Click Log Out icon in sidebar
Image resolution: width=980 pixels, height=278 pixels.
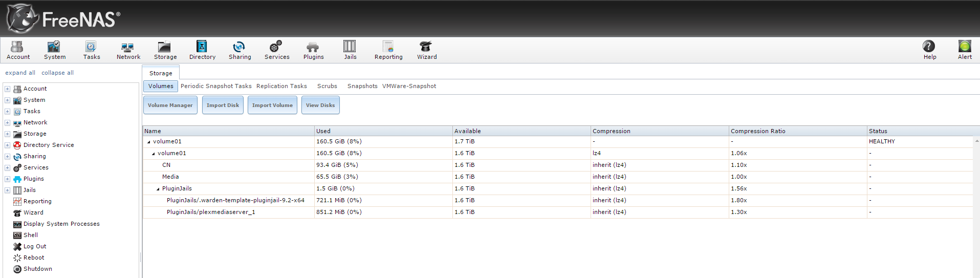click(x=17, y=246)
